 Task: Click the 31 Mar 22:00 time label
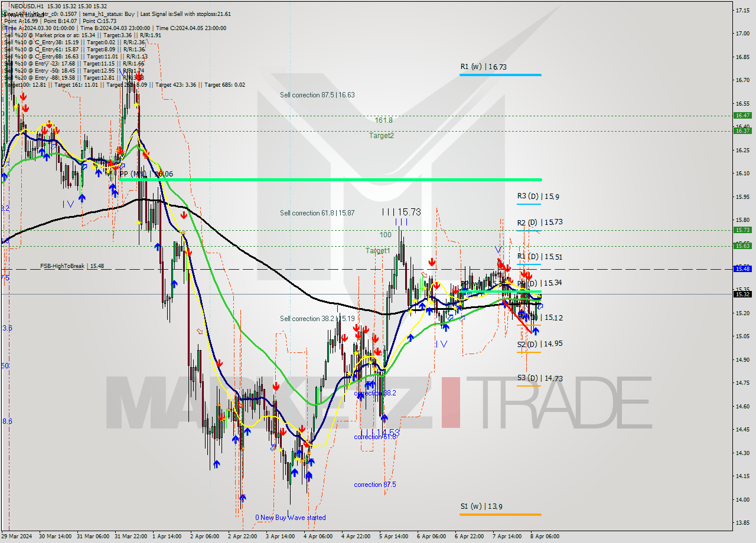pos(131,537)
